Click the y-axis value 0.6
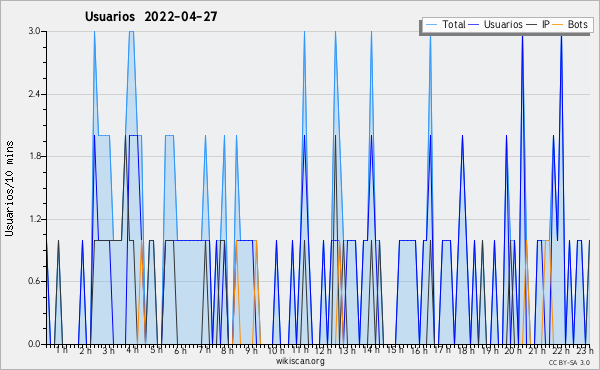Image resolution: width=600 pixels, height=370 pixels. [34, 282]
